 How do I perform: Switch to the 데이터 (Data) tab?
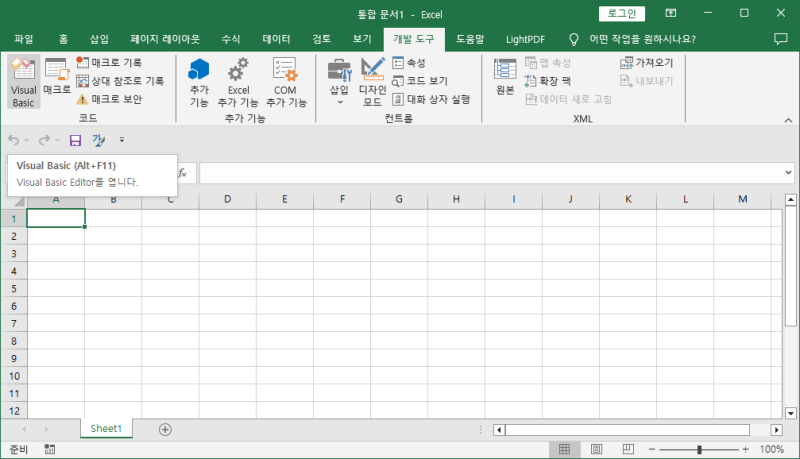pyautogui.click(x=277, y=39)
